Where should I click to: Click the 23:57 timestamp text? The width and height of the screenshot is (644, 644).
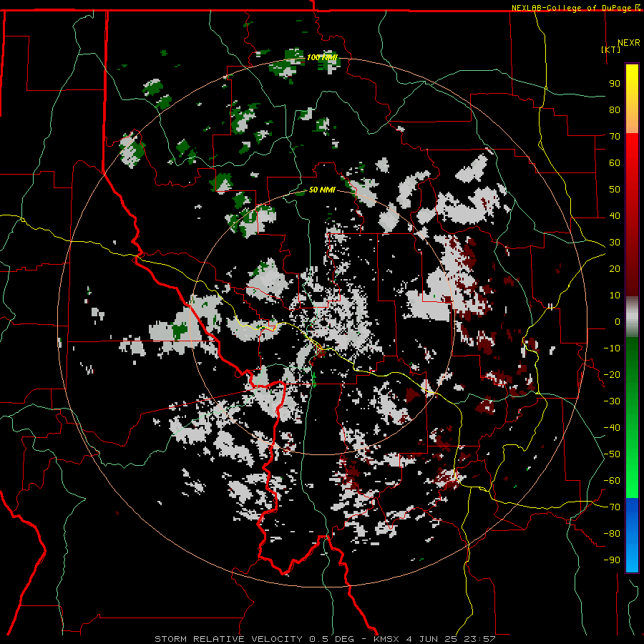tap(479, 639)
